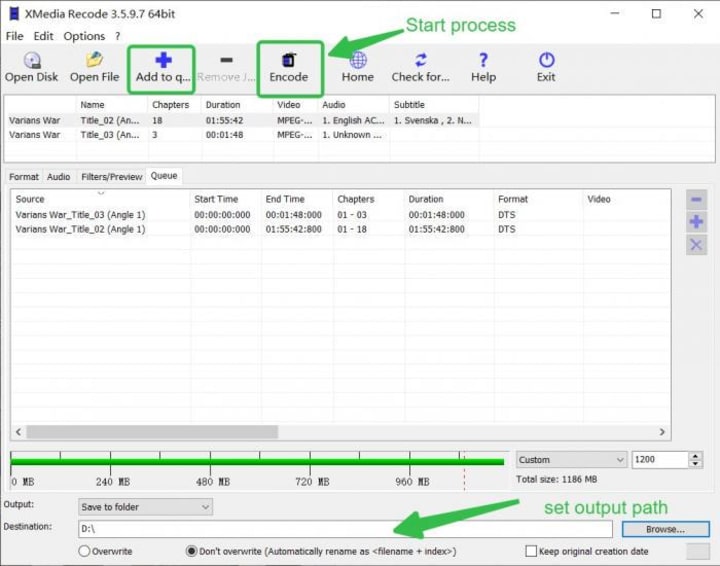Click the green size usage bar
720x566 pixels.
257,461
